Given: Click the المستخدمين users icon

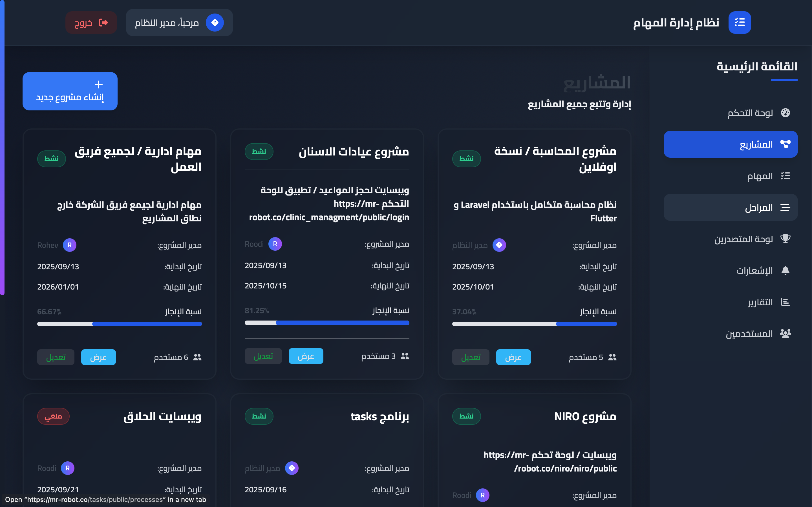Looking at the screenshot, I should click(x=786, y=333).
